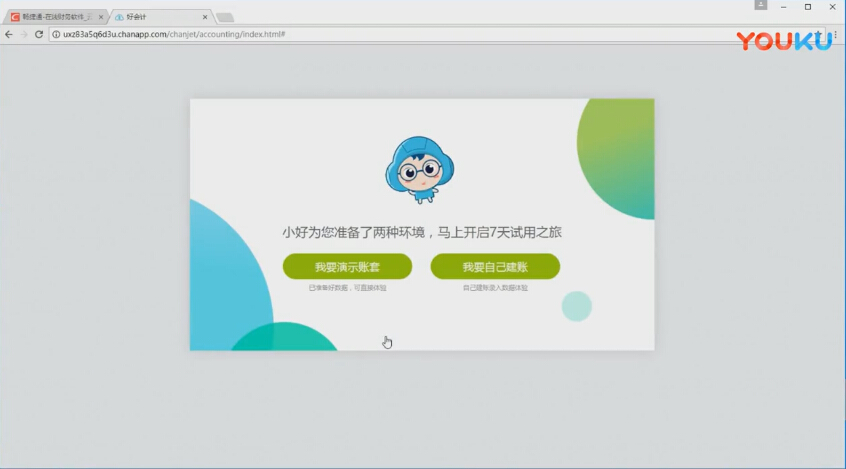
Task: Click the Chrome user profile icon
Action: (x=760, y=6)
